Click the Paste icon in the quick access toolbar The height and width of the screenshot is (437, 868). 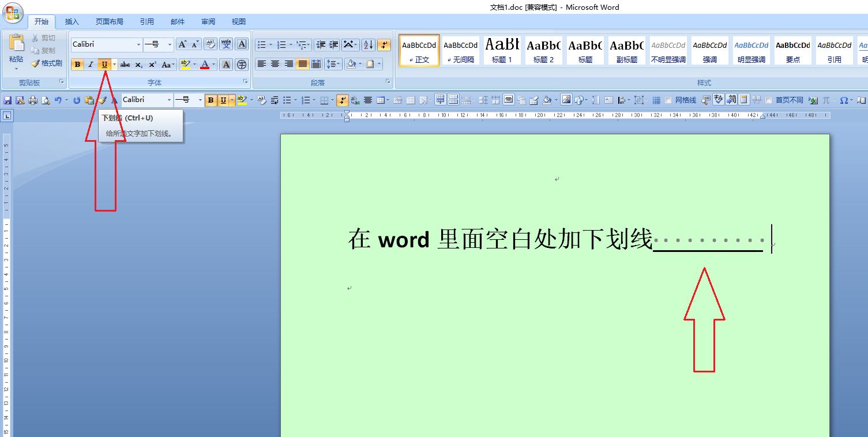click(89, 100)
